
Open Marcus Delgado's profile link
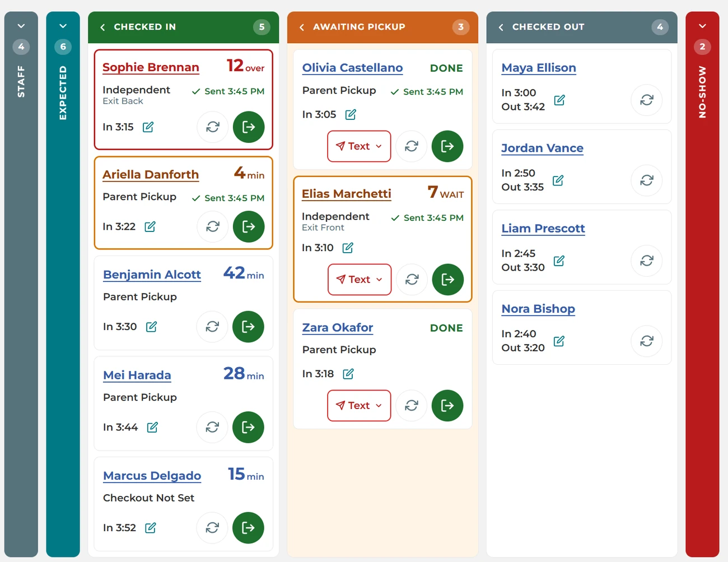coord(152,476)
